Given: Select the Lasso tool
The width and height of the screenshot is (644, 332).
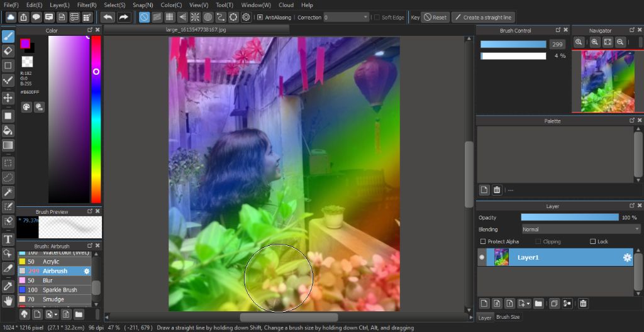Looking at the screenshot, I should click(8, 177).
